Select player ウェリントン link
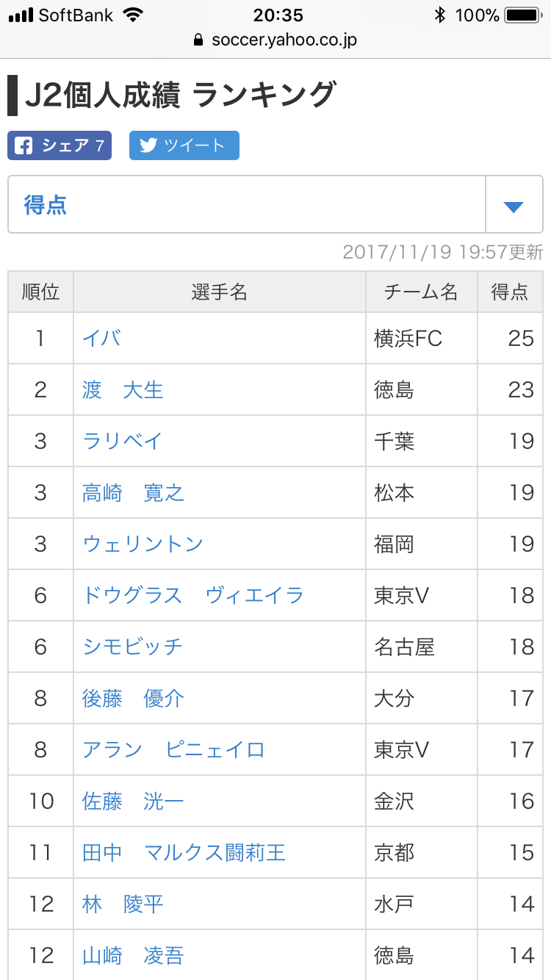 pos(143,544)
